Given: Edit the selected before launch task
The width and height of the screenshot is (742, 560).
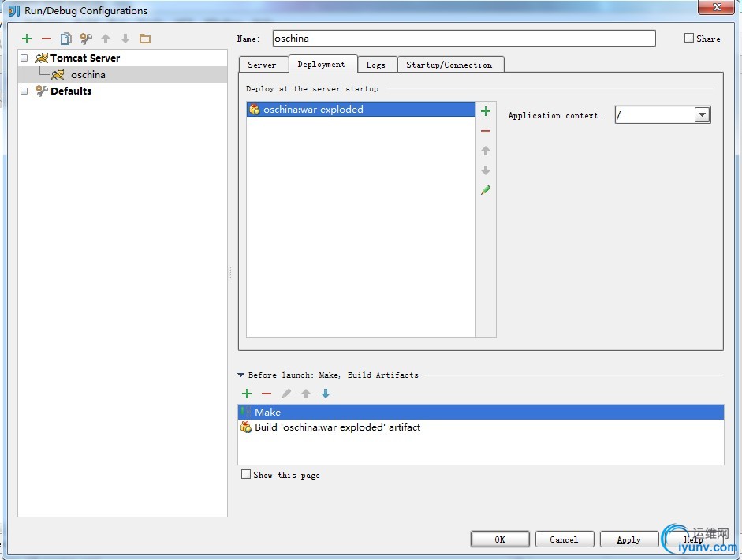Looking at the screenshot, I should coord(286,394).
